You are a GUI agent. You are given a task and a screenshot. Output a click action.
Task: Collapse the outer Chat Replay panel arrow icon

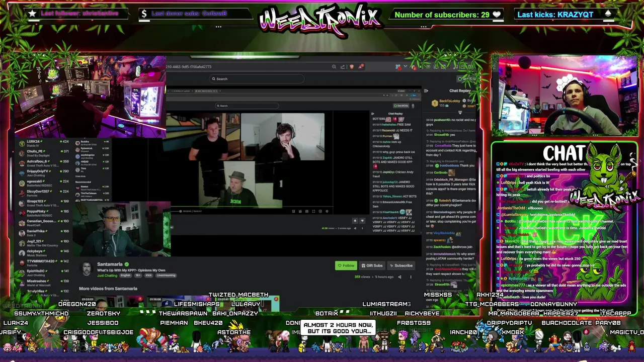[426, 91]
